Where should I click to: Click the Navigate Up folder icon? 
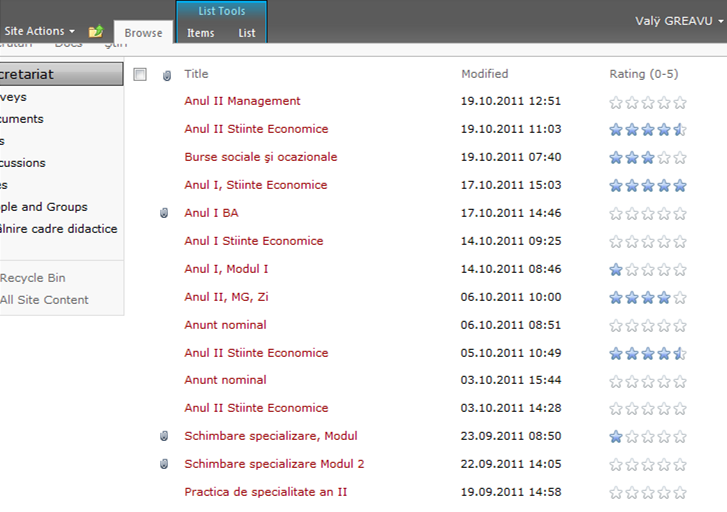coord(96,32)
